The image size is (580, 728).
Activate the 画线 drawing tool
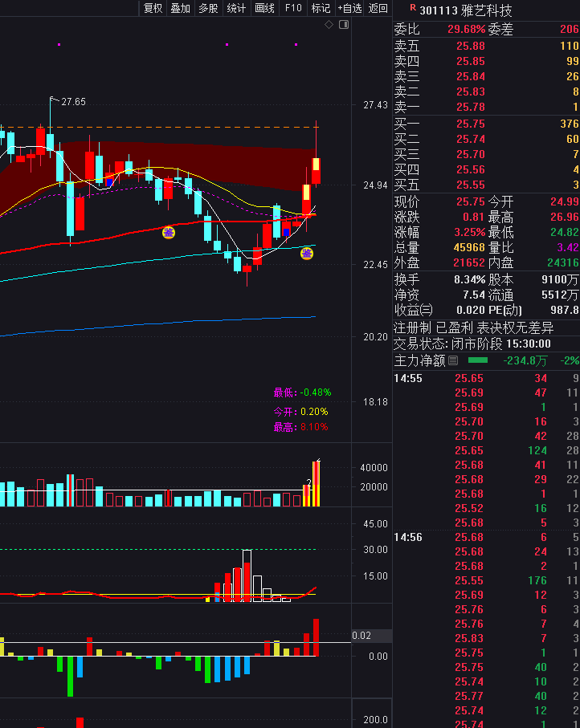click(264, 8)
